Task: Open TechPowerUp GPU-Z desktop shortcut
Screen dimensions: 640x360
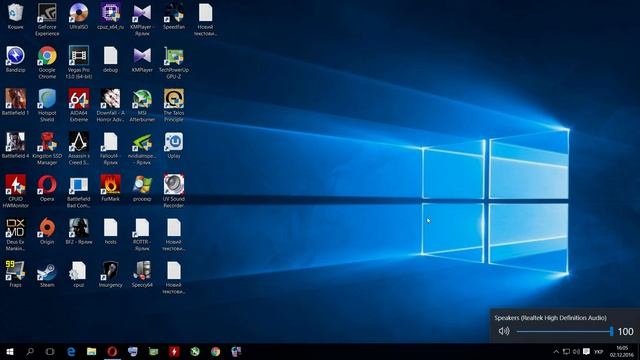Action: 174,62
